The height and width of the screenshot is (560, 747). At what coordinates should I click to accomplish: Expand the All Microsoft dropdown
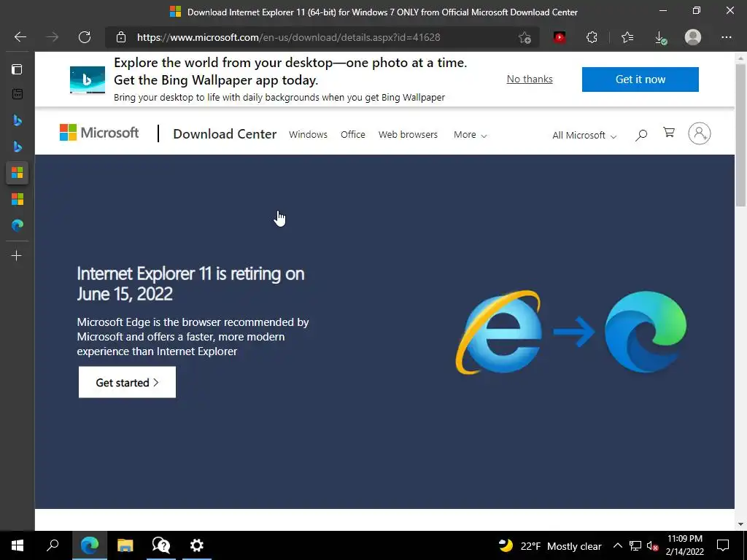pyautogui.click(x=584, y=135)
